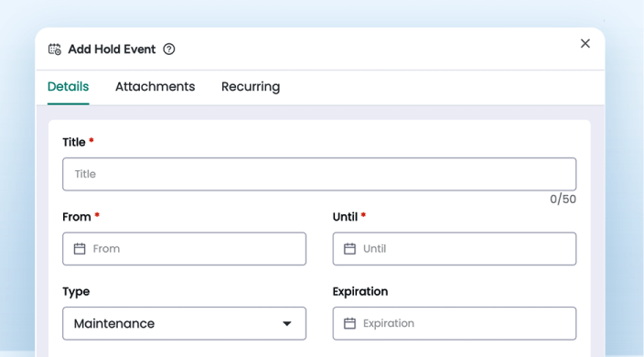The image size is (644, 357).
Task: Click the help question mark icon
Action: pyautogui.click(x=169, y=49)
